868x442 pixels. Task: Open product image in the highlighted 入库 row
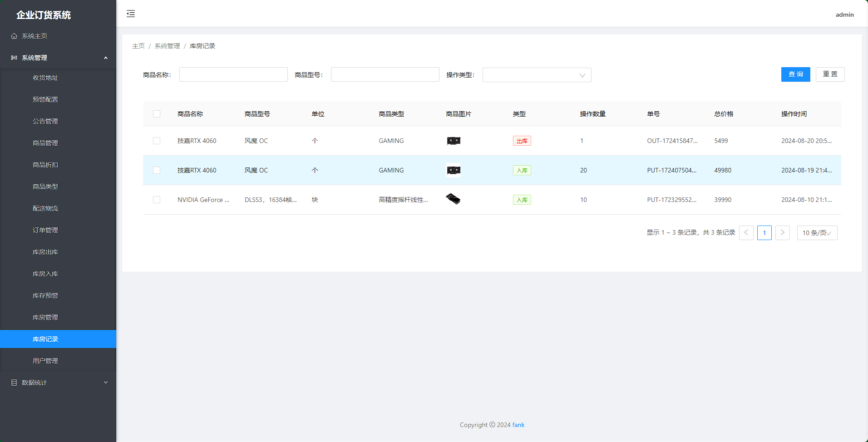click(453, 170)
